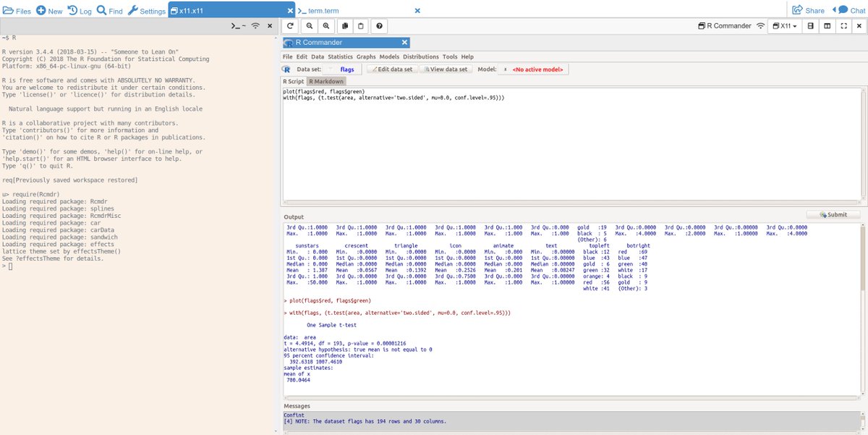Click View data set button
This screenshot has height=435, width=868.
click(446, 69)
